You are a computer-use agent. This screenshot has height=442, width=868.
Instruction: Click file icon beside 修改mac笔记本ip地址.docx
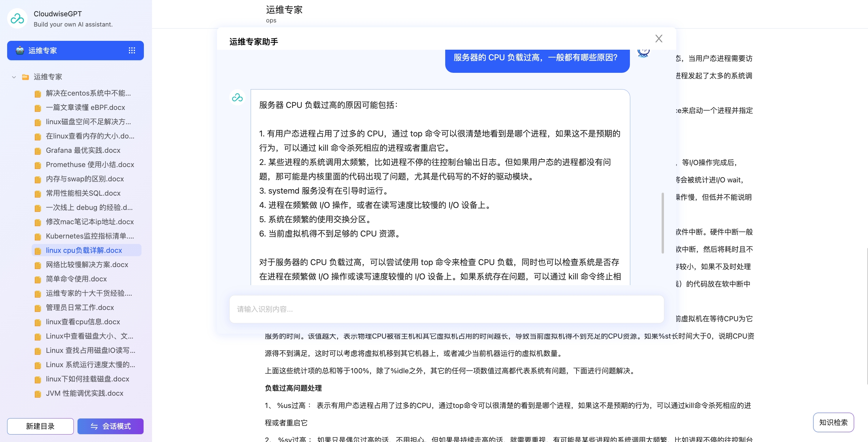click(x=38, y=223)
